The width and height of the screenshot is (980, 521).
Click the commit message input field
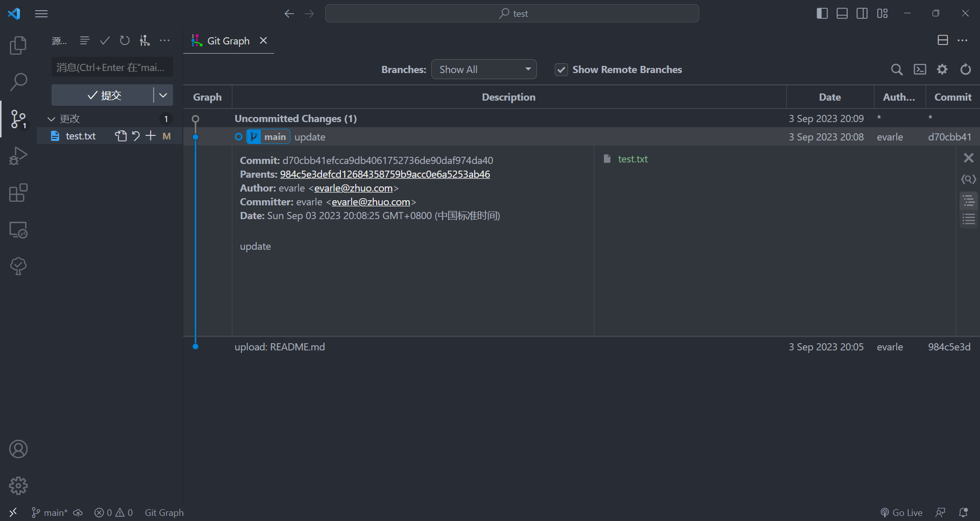pos(112,67)
